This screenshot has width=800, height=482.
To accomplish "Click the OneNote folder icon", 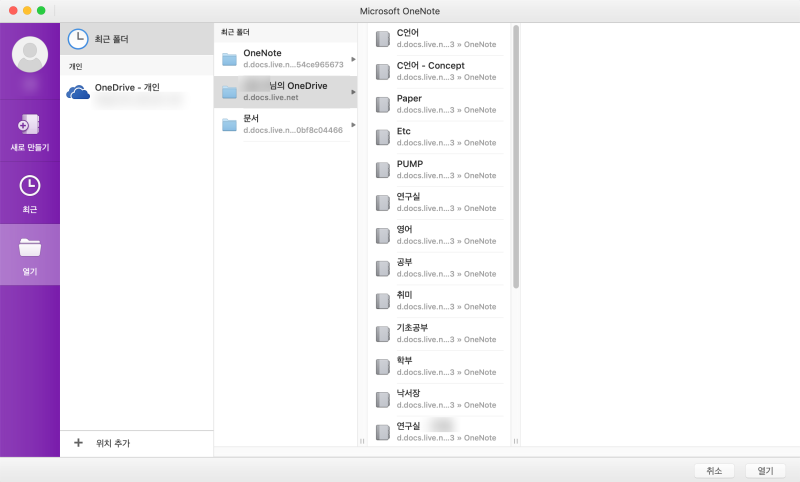I will pos(230,59).
